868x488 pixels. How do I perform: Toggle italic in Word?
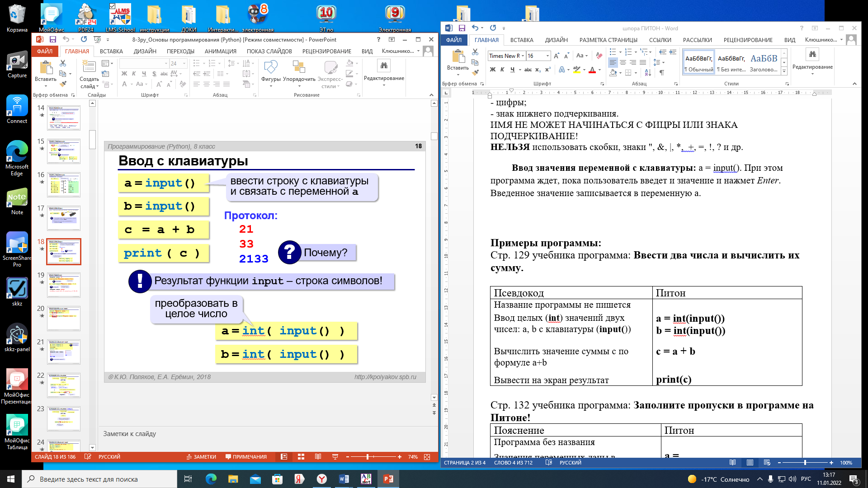coord(502,70)
